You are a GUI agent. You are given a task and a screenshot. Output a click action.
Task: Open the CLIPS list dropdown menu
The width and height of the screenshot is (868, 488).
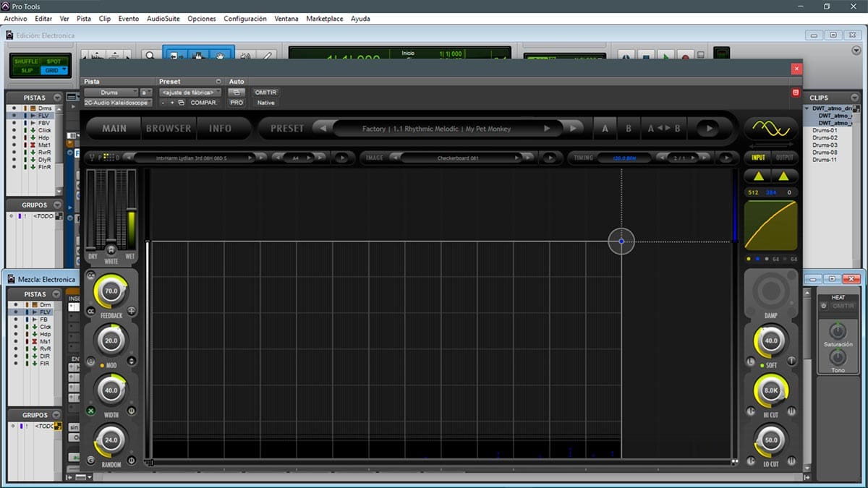[x=855, y=98]
